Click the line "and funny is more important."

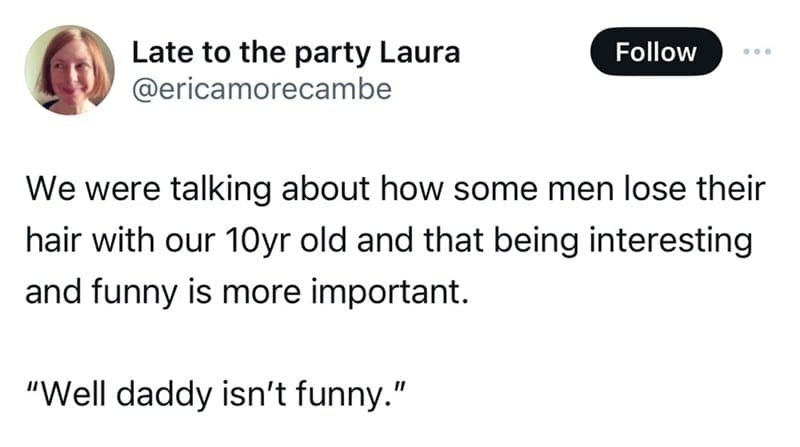245,297
